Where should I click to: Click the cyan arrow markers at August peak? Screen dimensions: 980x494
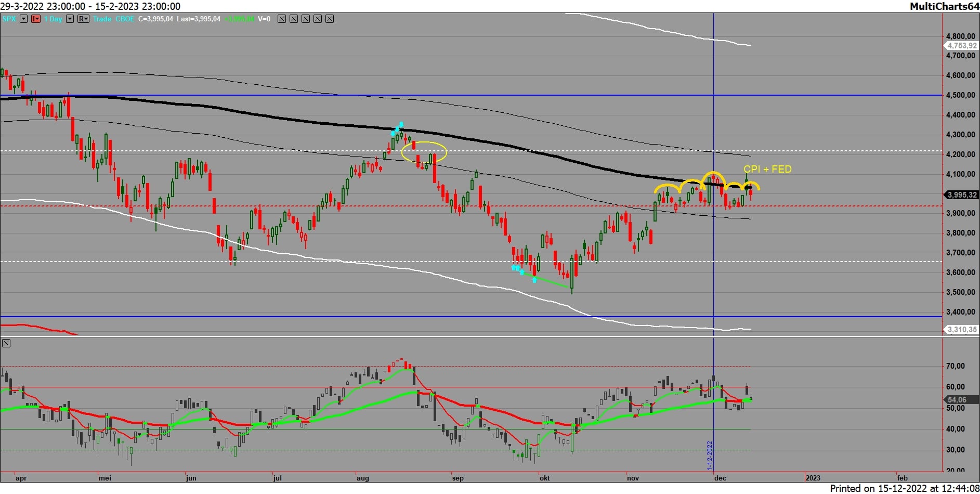(x=397, y=128)
